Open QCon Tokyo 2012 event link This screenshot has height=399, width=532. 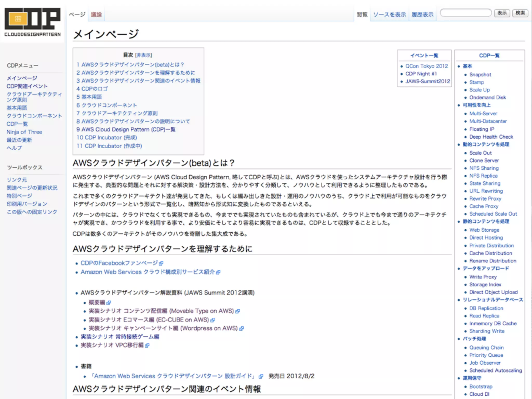click(x=427, y=66)
